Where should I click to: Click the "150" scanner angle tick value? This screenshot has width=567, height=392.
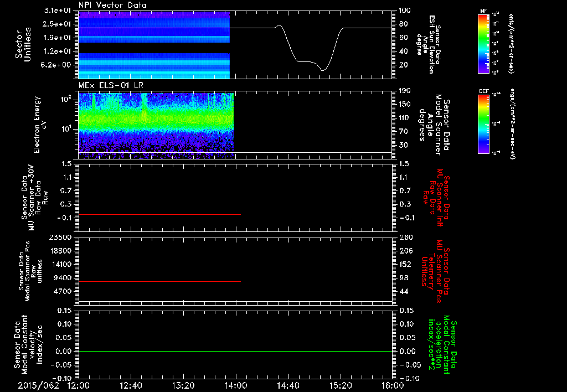(405, 104)
